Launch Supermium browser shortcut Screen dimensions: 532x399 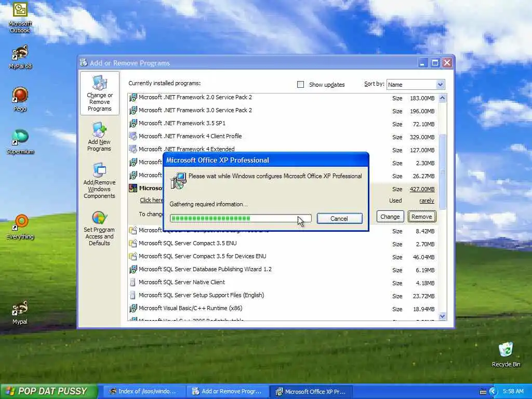click(20, 142)
